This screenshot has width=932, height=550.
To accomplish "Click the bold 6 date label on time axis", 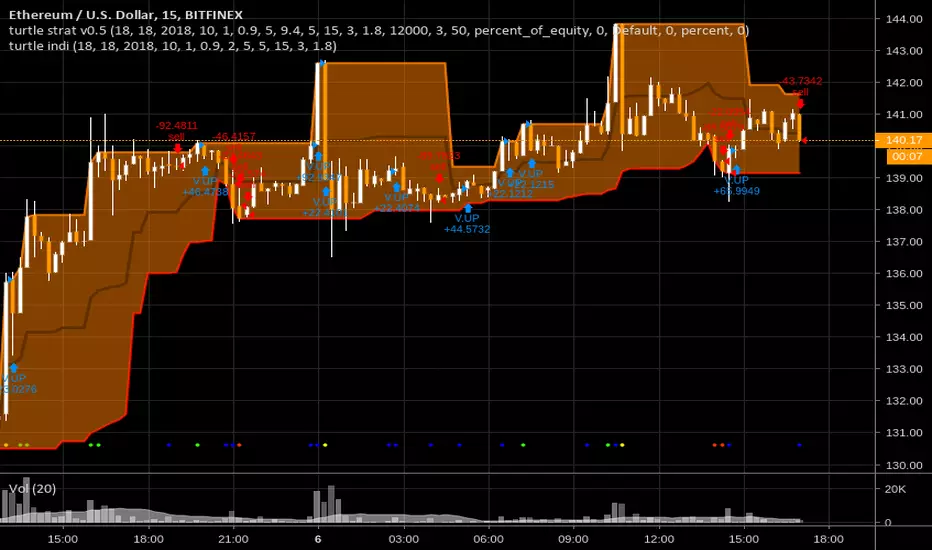I will click(x=318, y=539).
